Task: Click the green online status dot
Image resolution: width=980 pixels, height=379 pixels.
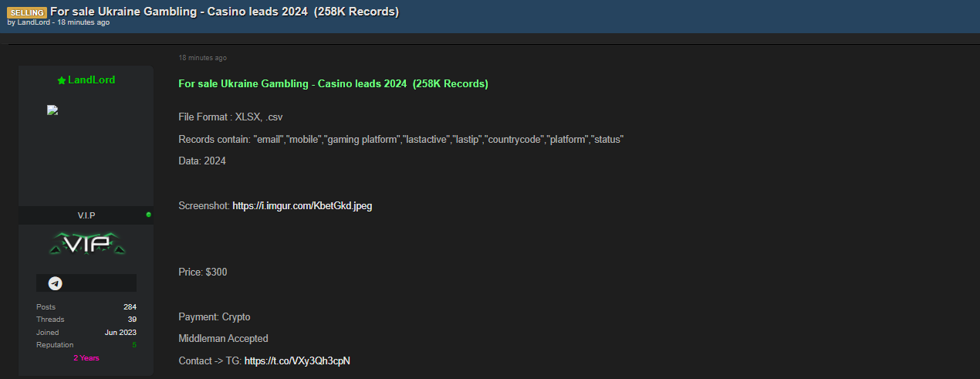Action: [x=148, y=215]
